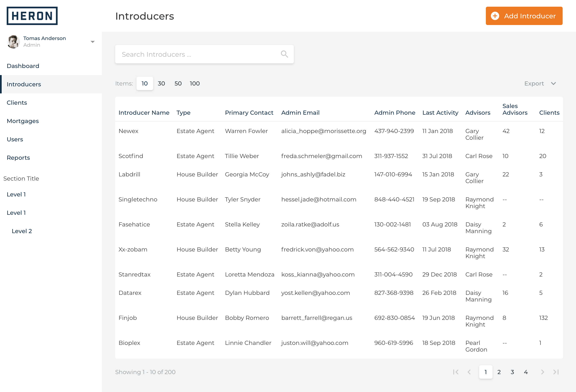Image resolution: width=576 pixels, height=392 pixels.
Task: Show 50 items per page
Action: (x=178, y=83)
